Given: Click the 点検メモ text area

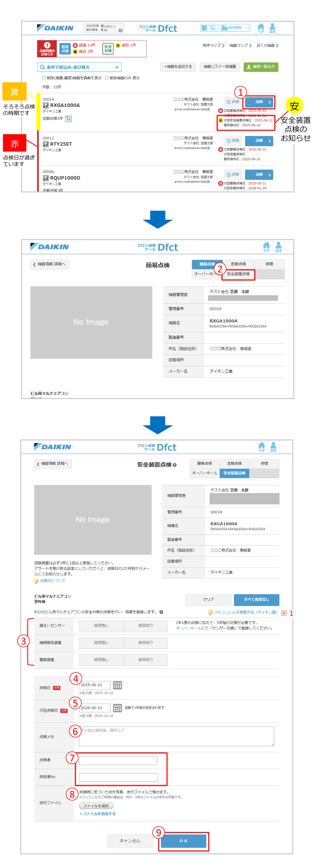Looking at the screenshot, I should click(x=177, y=736).
